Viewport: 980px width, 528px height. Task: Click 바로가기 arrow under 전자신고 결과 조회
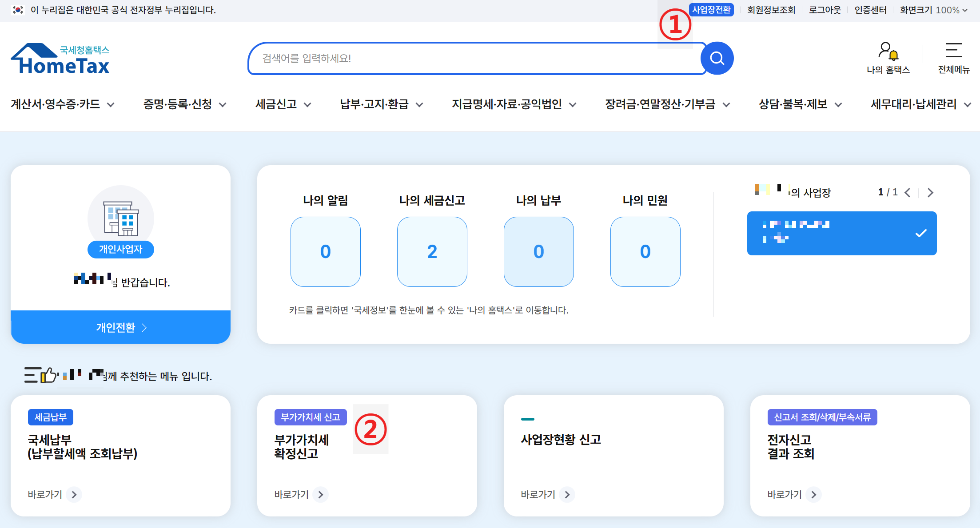813,494
